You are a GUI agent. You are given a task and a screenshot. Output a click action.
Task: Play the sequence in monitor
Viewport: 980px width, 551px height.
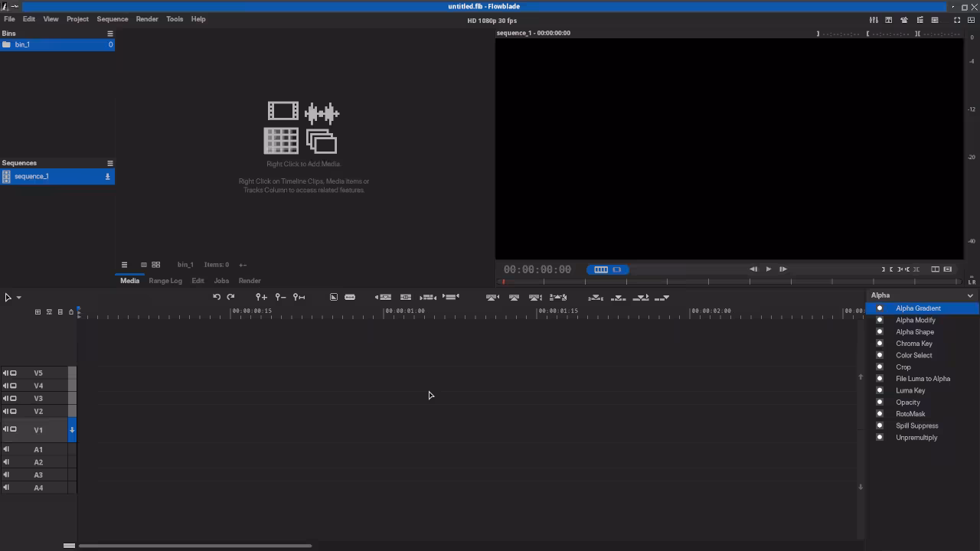[769, 269]
